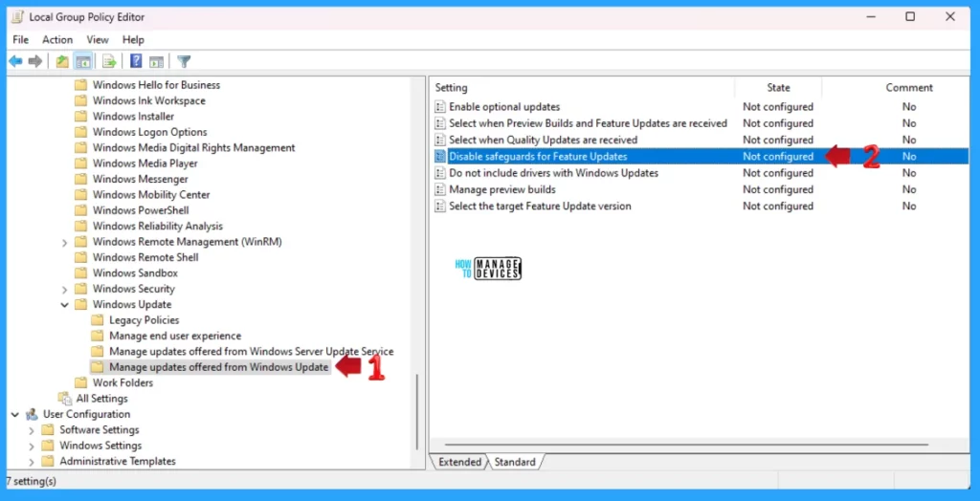Toggle the Show/Hide Console Tree icon
The width and height of the screenshot is (980, 501).
point(82,61)
